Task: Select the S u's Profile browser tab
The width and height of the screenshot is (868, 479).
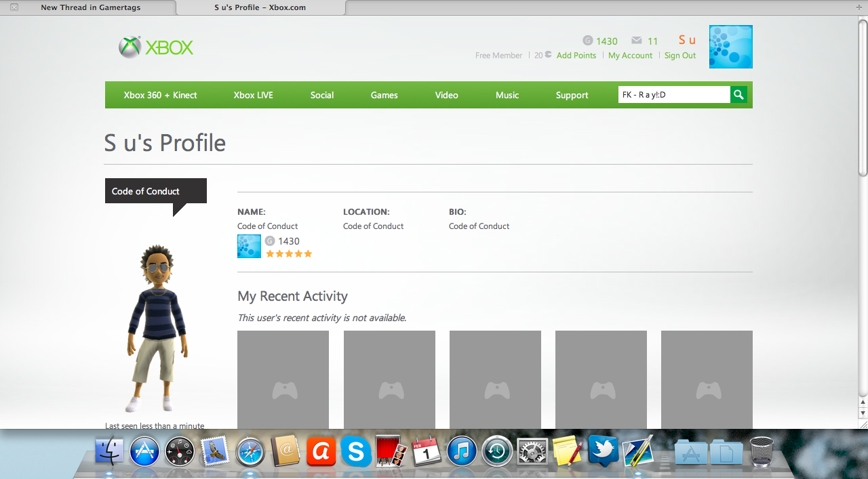Action: tap(260, 7)
